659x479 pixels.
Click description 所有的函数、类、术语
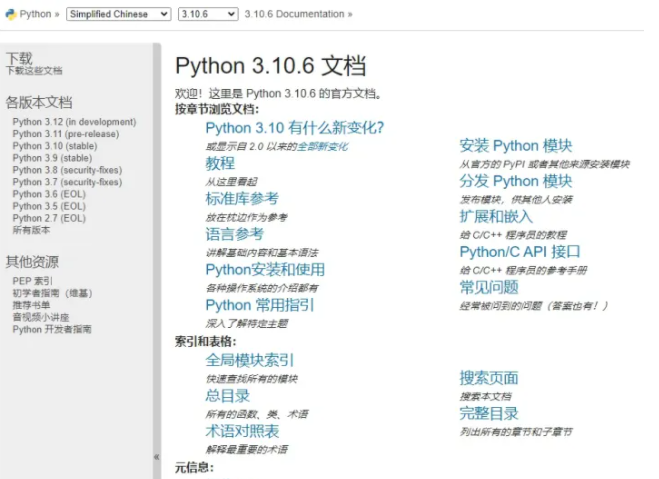pyautogui.click(x=257, y=415)
